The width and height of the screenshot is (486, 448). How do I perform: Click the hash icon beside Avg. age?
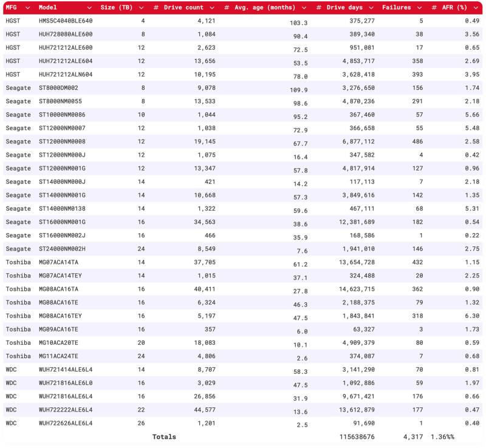[x=227, y=8]
